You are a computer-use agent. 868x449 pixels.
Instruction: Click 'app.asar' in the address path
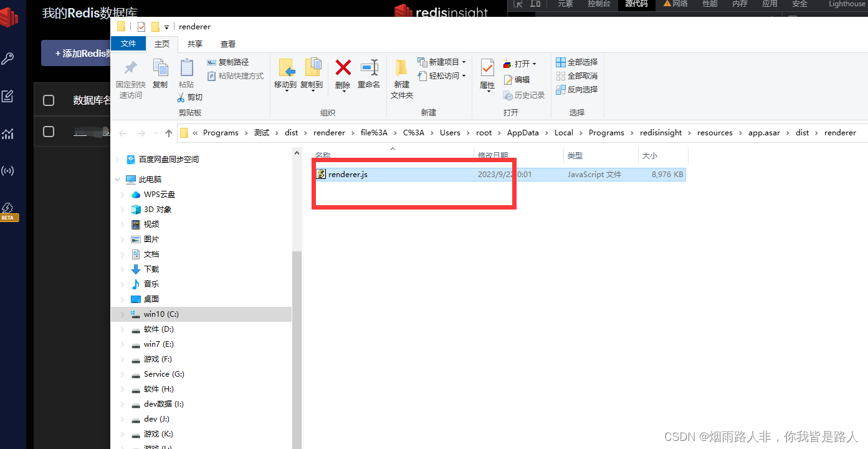point(764,133)
